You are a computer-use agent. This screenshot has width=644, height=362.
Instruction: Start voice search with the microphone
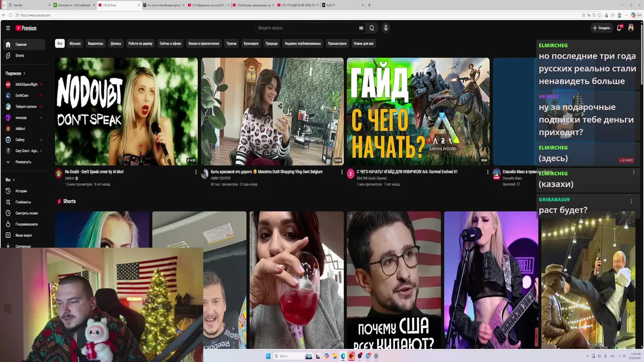point(386,28)
